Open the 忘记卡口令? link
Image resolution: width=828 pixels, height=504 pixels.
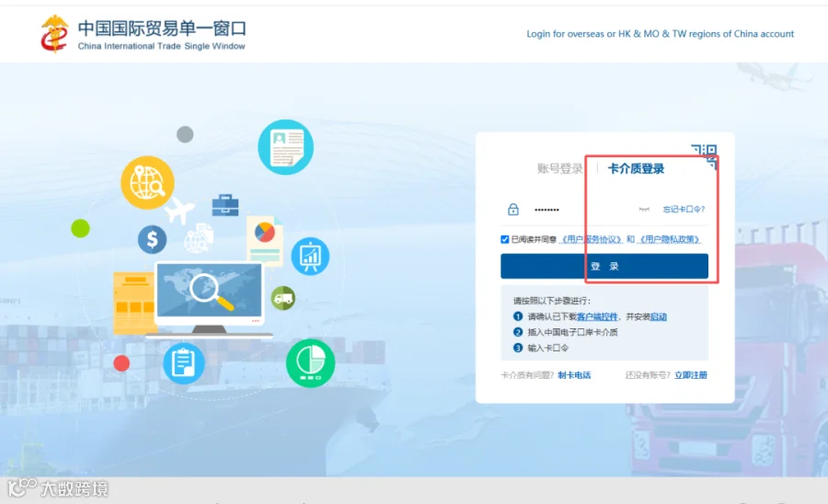coord(684,210)
